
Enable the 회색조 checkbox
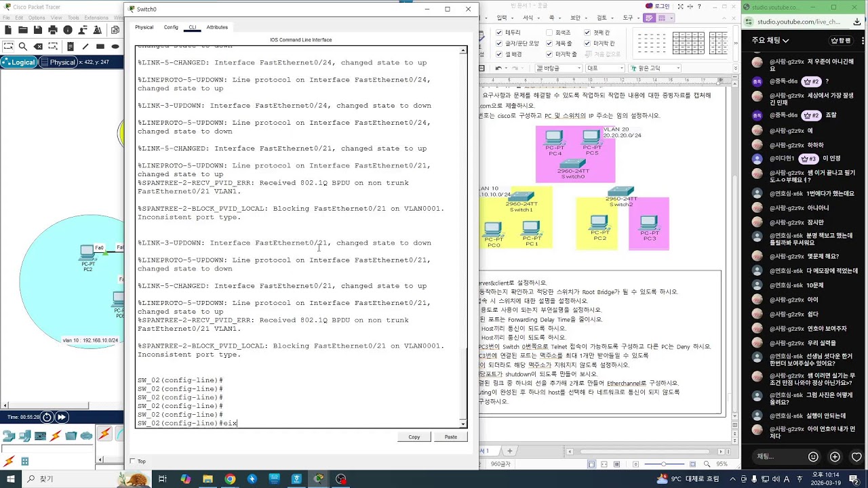pos(549,33)
